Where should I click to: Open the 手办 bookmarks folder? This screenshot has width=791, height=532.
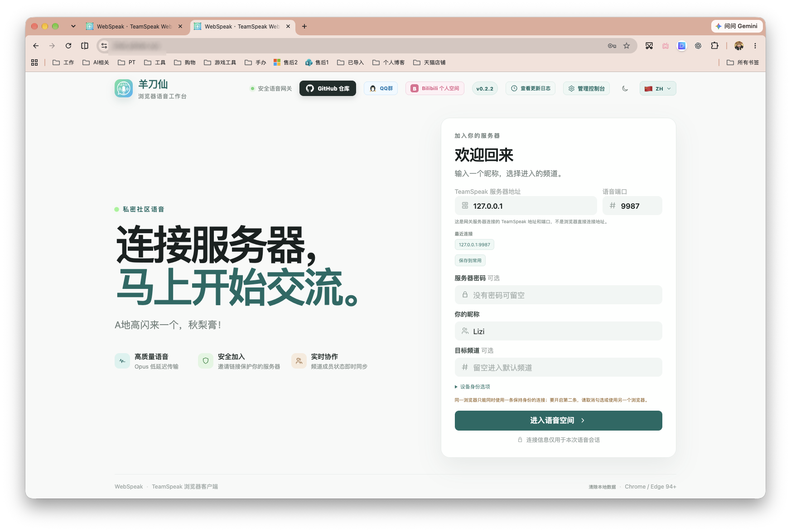pyautogui.click(x=256, y=62)
